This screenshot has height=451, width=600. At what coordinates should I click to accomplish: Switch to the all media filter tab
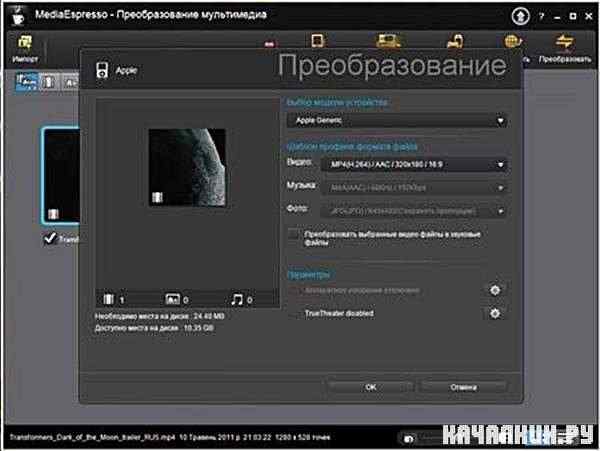(27, 82)
